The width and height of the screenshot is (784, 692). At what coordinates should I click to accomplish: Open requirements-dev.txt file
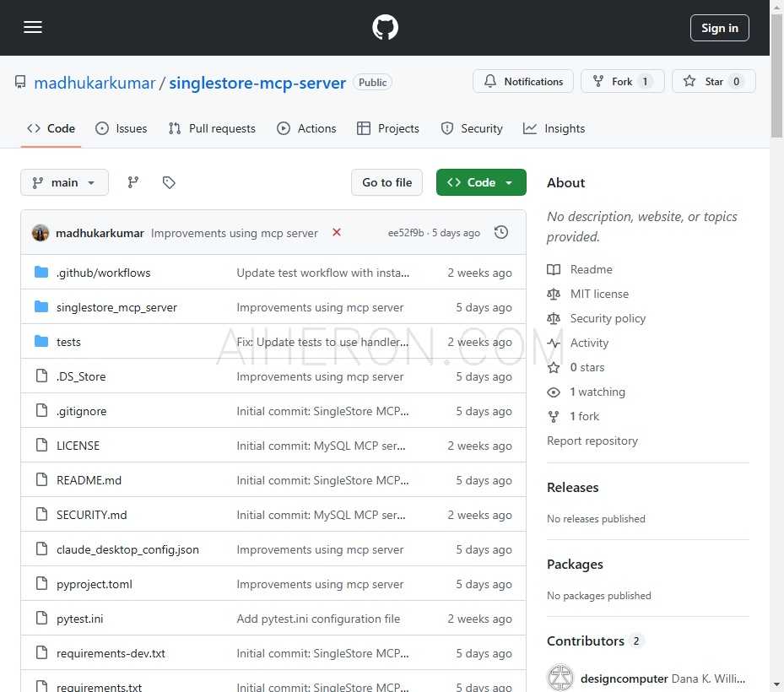pos(111,653)
